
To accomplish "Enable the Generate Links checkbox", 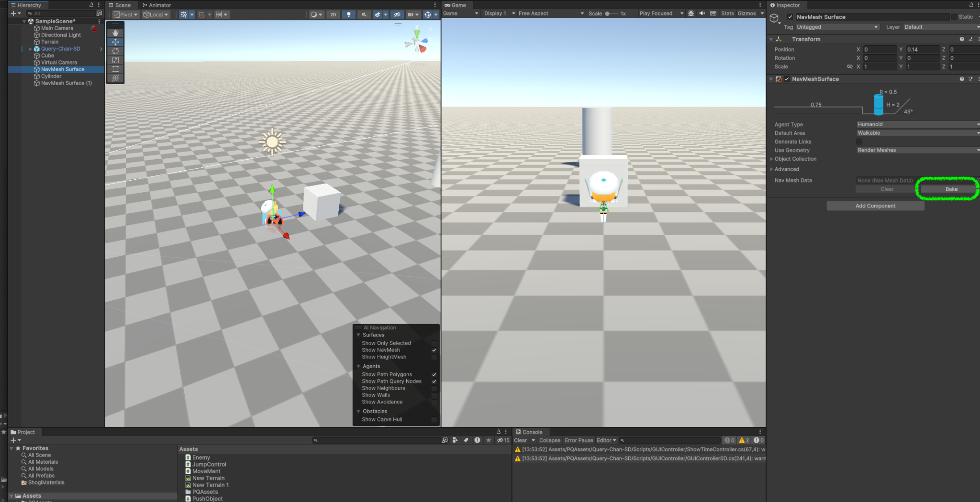I will pyautogui.click(x=858, y=142).
